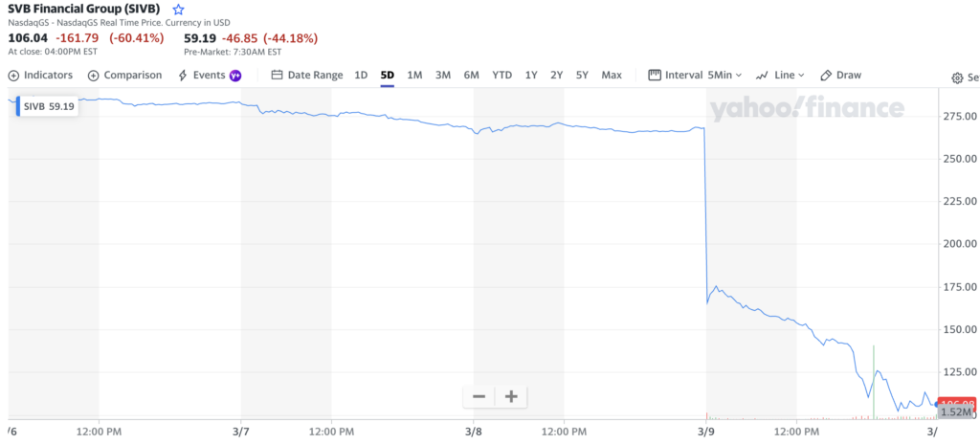Open chart Settings gear icon
Image resolution: width=980 pixels, height=444 pixels.
pyautogui.click(x=957, y=78)
